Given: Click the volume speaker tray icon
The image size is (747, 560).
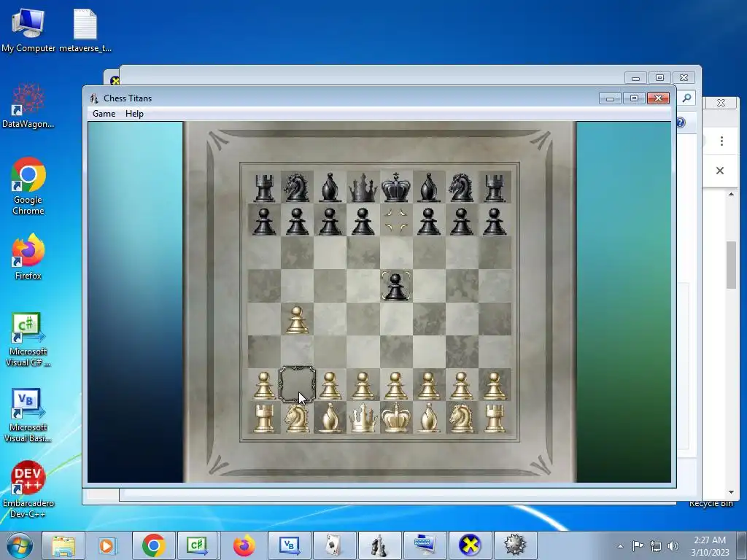Looking at the screenshot, I should point(673,546).
